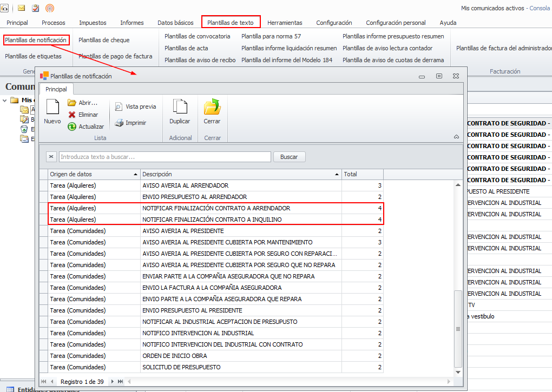This screenshot has height=392, width=552.
Task: Switch to the Impuestos tab
Action: [x=93, y=23]
